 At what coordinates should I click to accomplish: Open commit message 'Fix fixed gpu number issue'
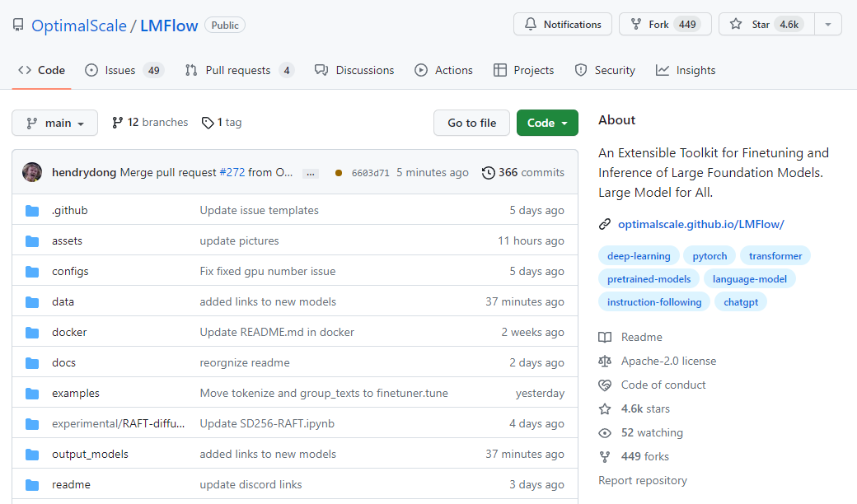[268, 272]
